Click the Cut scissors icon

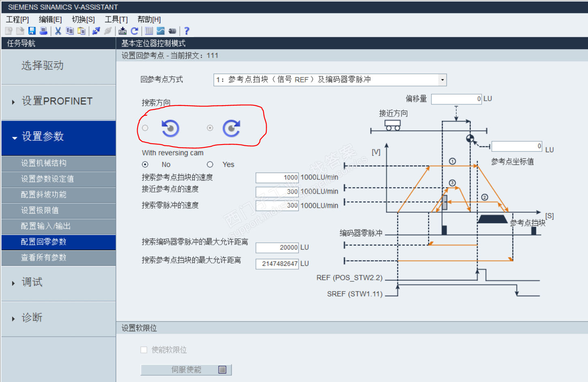pyautogui.click(x=58, y=31)
